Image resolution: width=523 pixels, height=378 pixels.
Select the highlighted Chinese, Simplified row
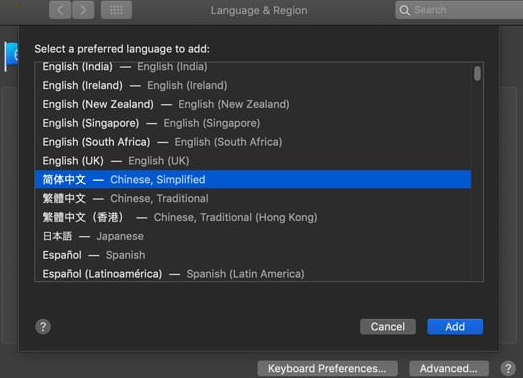tap(253, 179)
